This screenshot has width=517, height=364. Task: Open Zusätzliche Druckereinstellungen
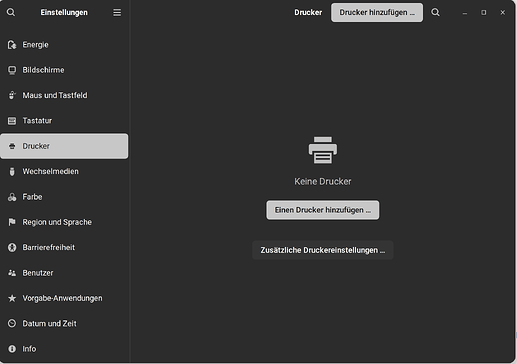[323, 250]
